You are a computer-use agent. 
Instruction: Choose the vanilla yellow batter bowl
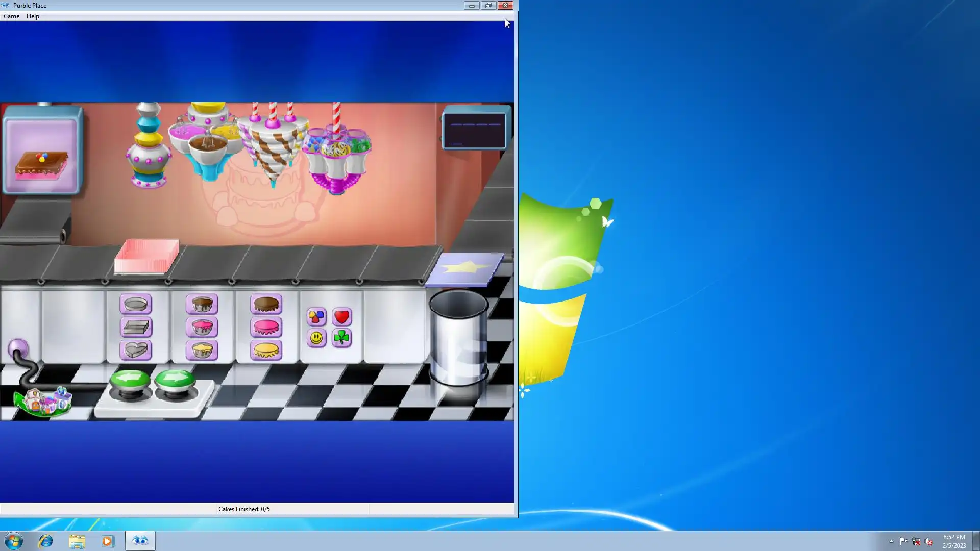coord(202,350)
